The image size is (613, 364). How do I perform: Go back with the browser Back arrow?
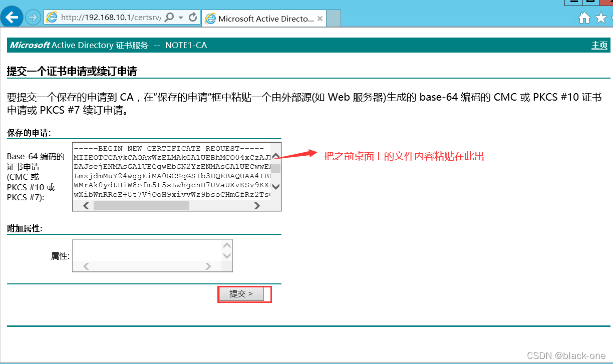click(12, 17)
